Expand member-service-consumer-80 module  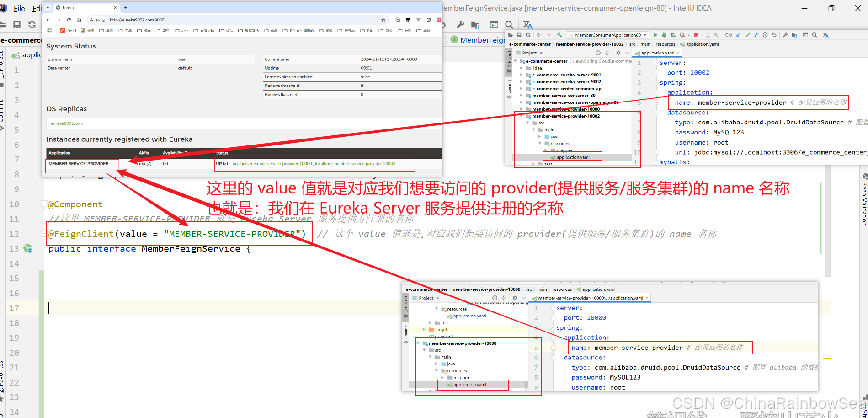coord(521,96)
